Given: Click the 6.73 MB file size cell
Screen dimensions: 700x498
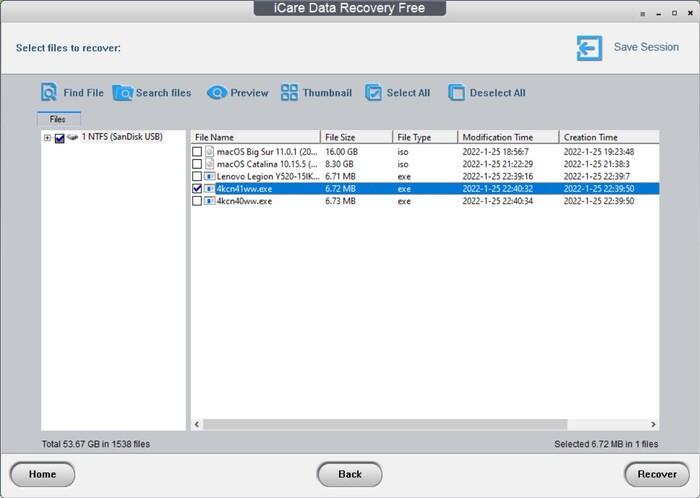Looking at the screenshot, I should (340, 201).
